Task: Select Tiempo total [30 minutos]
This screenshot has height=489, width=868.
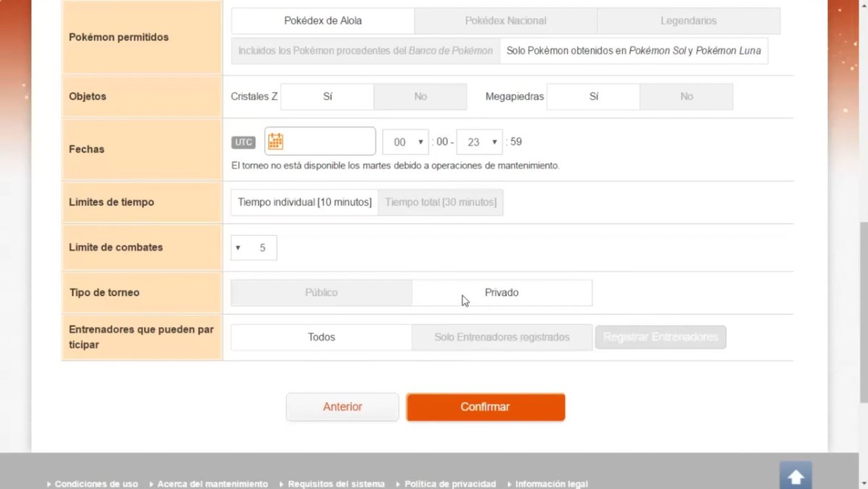Action: pyautogui.click(x=441, y=202)
